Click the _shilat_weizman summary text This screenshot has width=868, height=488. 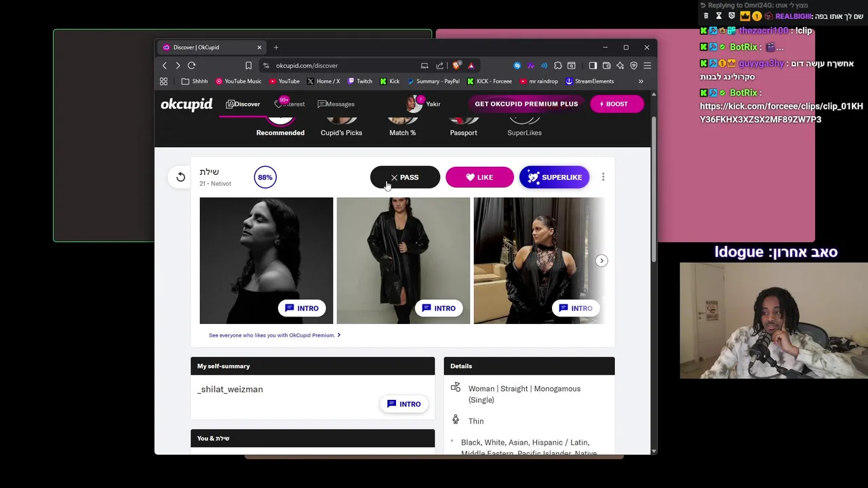tap(230, 390)
